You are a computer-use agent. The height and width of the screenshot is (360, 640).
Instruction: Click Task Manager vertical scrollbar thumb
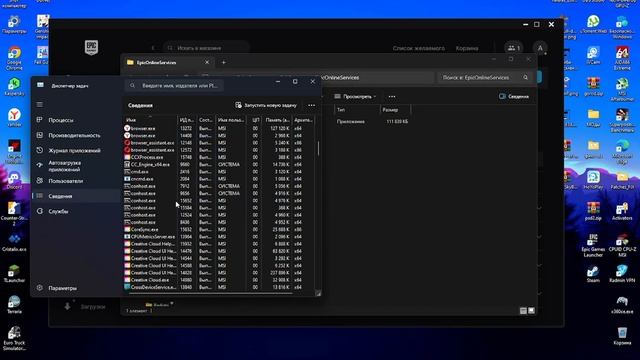318,148
